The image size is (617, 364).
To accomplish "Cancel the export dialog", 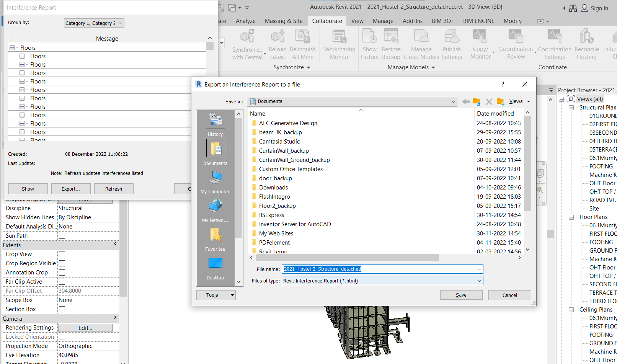I will pyautogui.click(x=510, y=295).
